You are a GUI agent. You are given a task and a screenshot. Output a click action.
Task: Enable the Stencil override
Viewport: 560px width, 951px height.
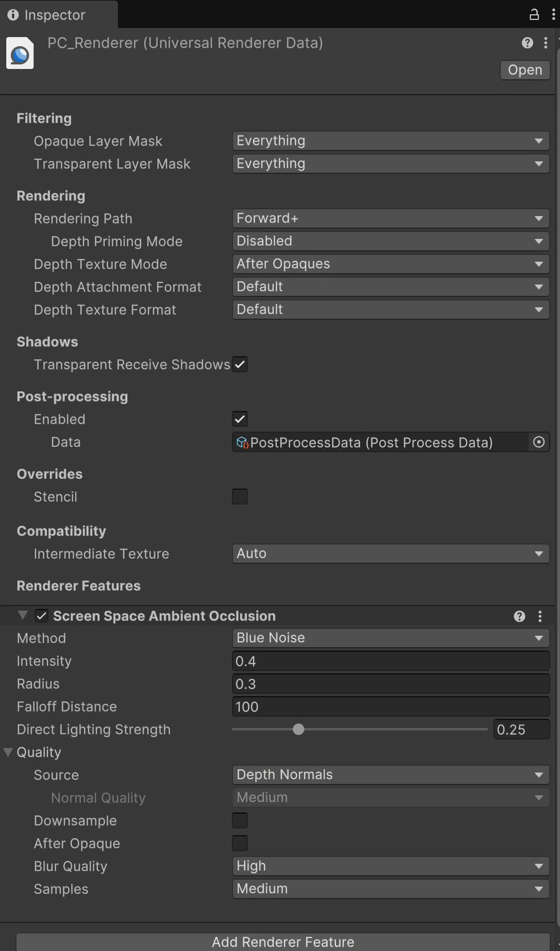point(240,496)
